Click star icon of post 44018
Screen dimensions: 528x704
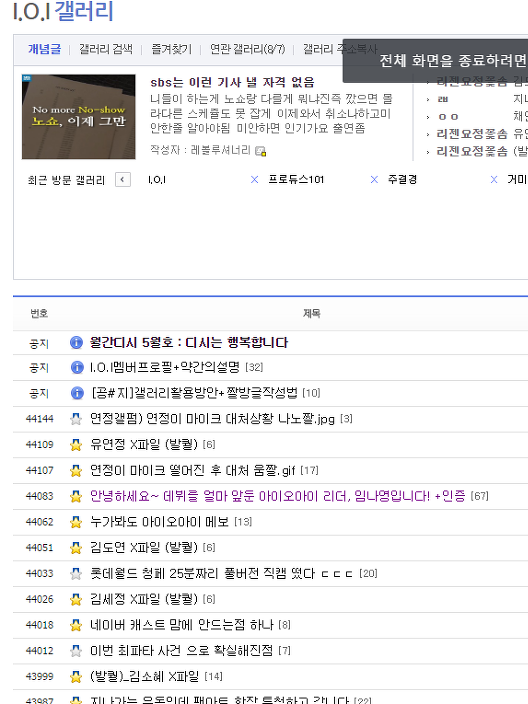[76, 625]
